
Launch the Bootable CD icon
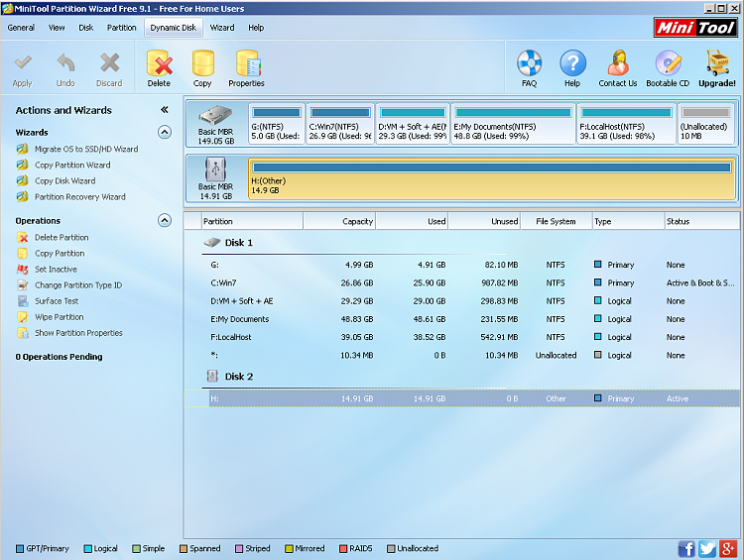click(668, 62)
